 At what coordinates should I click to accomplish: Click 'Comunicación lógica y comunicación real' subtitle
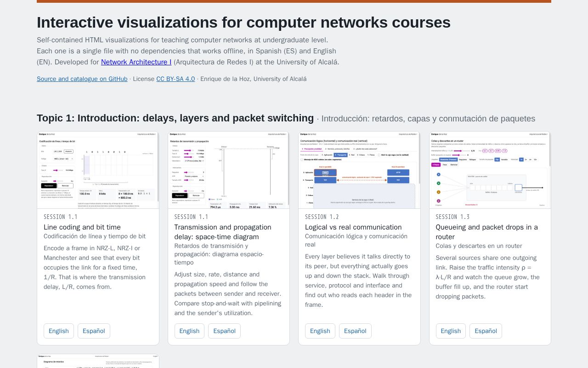(356, 240)
